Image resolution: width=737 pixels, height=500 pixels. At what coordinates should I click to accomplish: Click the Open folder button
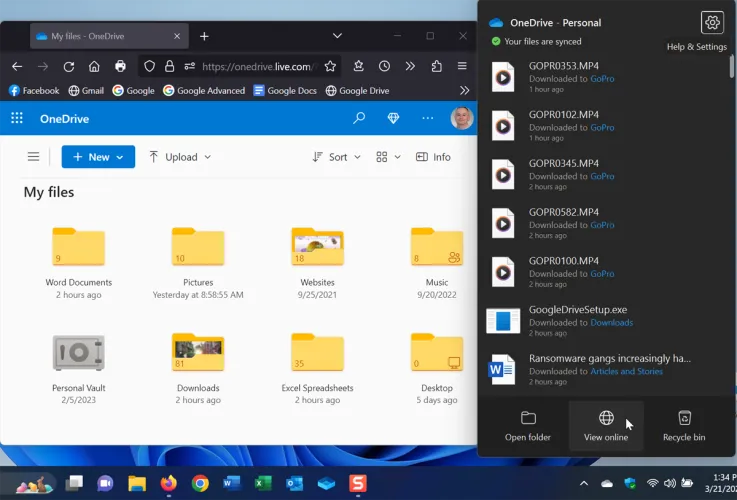[x=528, y=426]
